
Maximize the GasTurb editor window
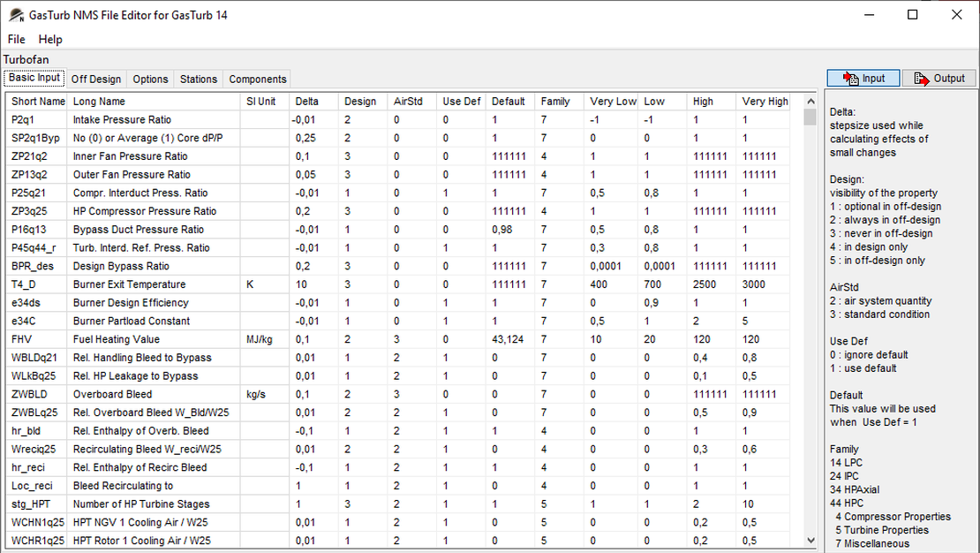coord(913,15)
